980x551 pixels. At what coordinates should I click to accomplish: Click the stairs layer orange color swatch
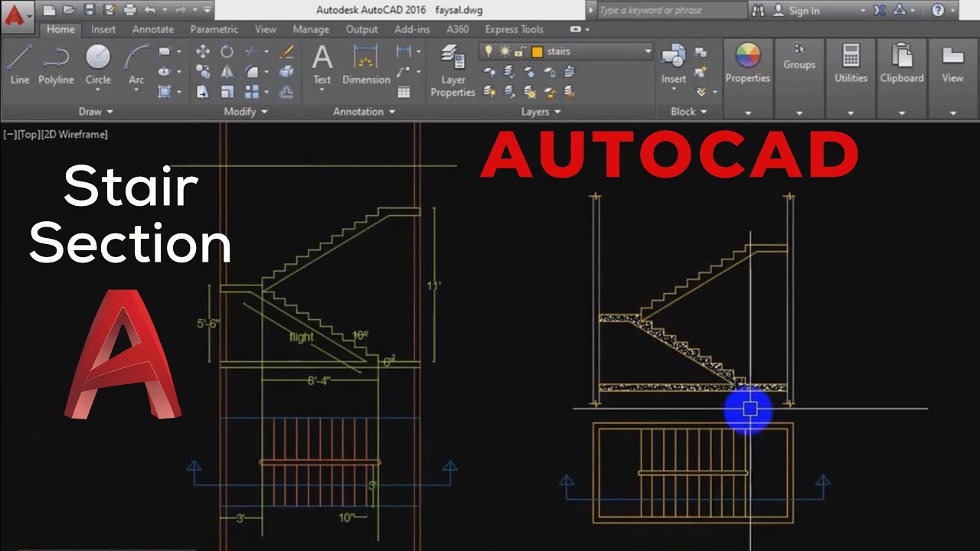pos(537,51)
